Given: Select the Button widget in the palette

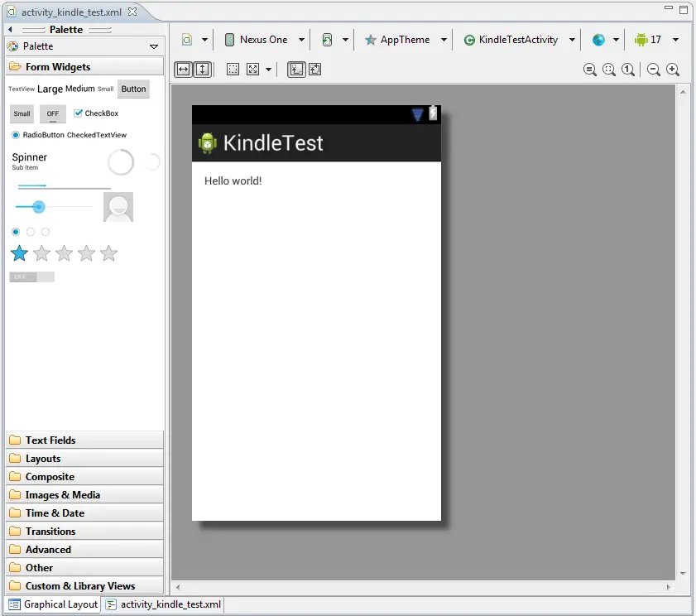Looking at the screenshot, I should coord(133,89).
